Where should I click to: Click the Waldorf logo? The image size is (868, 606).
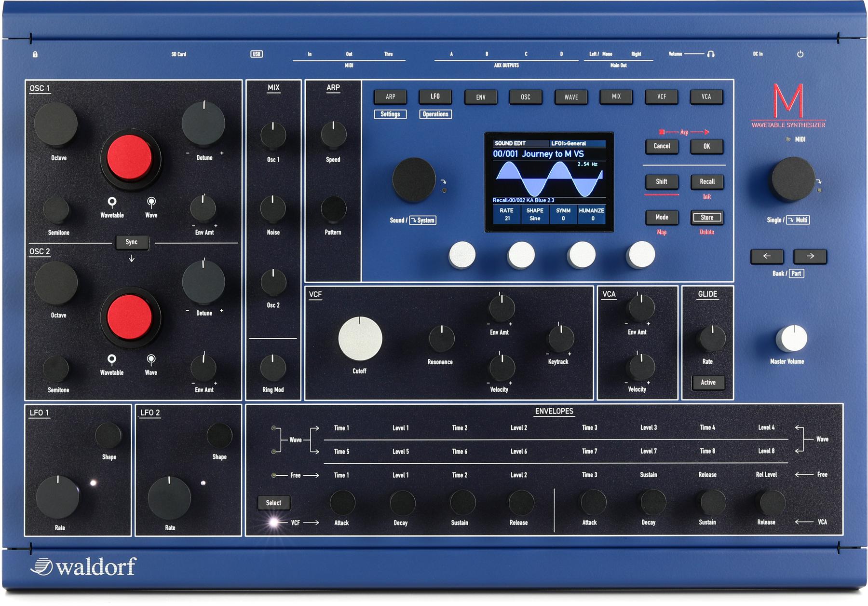pos(83,566)
